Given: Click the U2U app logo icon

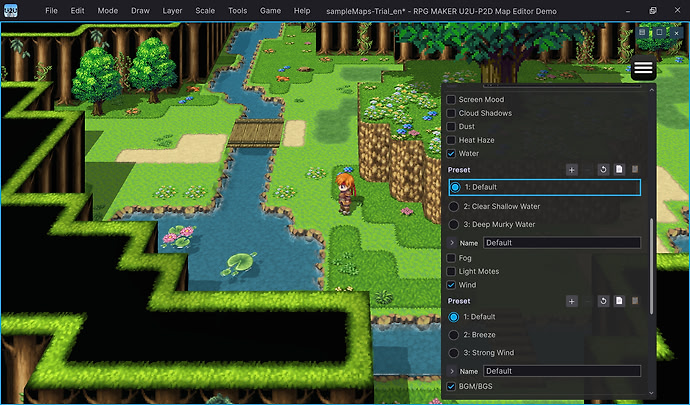Looking at the screenshot, I should coord(11,11).
